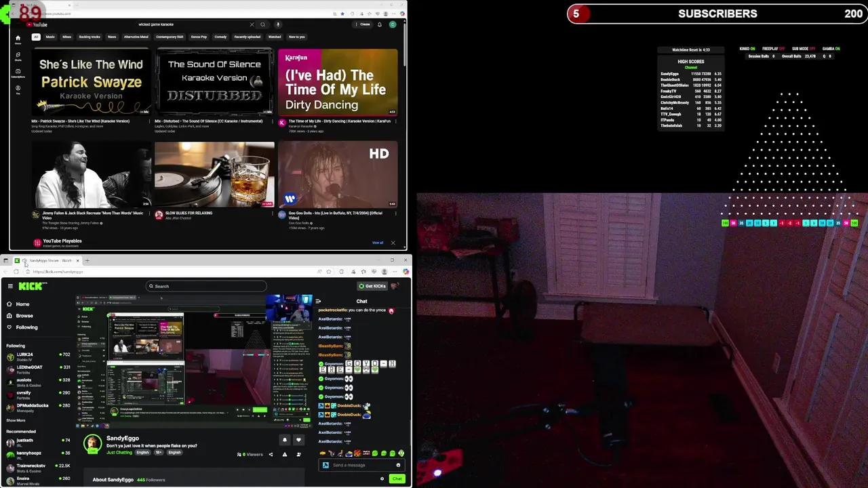Toggle SandyEggo stream notifications bell
The width and height of the screenshot is (868, 488).
285,440
